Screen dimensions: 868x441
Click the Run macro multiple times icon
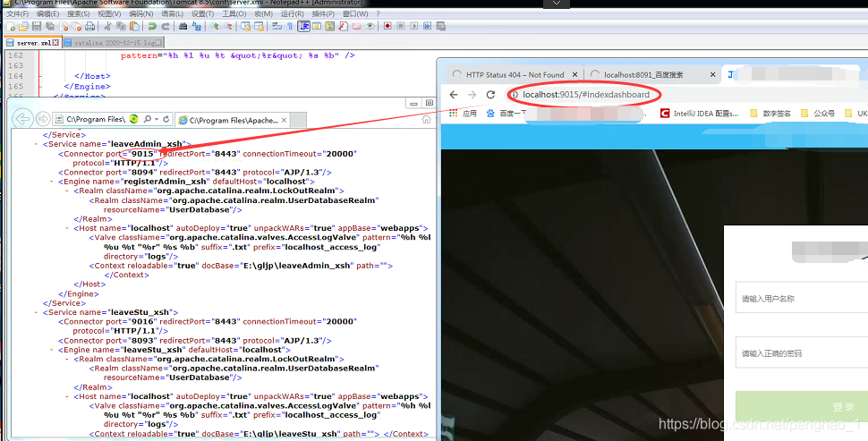tap(428, 27)
